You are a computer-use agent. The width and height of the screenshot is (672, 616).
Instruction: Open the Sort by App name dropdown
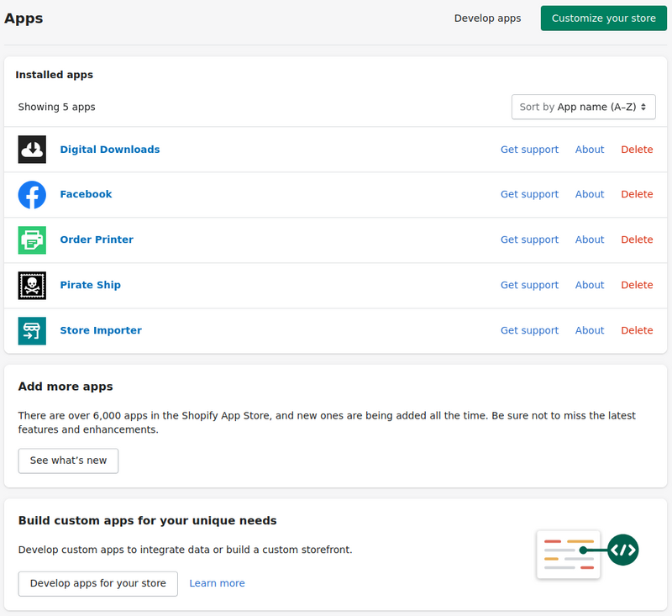[583, 107]
